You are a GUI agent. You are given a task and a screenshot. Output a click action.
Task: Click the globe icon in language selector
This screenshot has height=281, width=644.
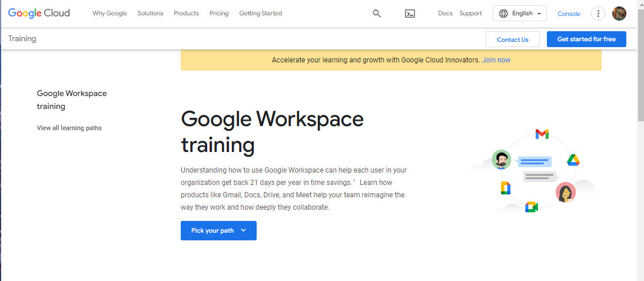[x=503, y=14]
